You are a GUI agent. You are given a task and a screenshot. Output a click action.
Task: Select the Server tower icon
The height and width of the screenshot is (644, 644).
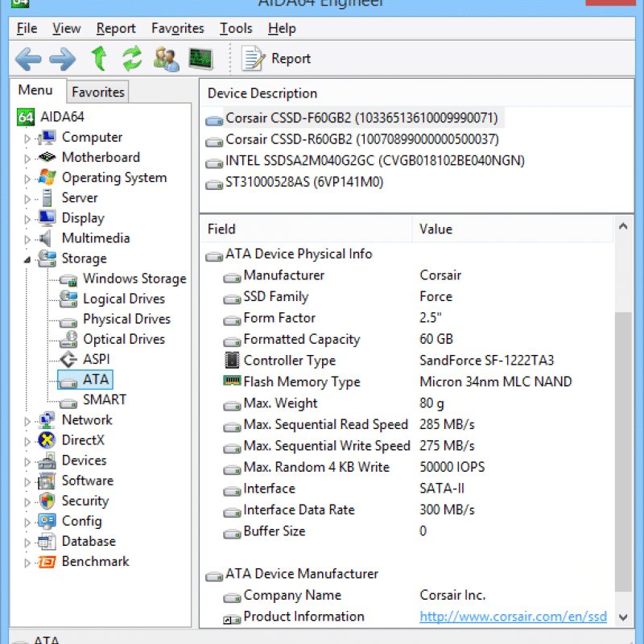pyautogui.click(x=47, y=197)
